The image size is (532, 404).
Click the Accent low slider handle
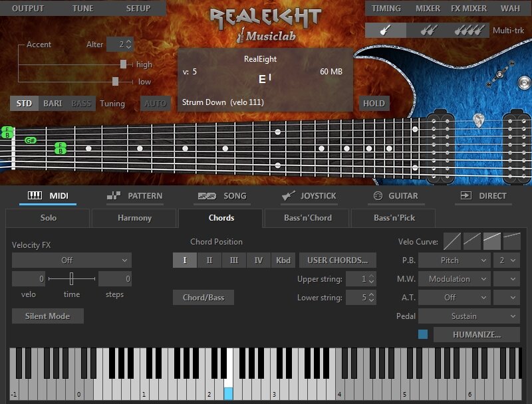(x=115, y=81)
